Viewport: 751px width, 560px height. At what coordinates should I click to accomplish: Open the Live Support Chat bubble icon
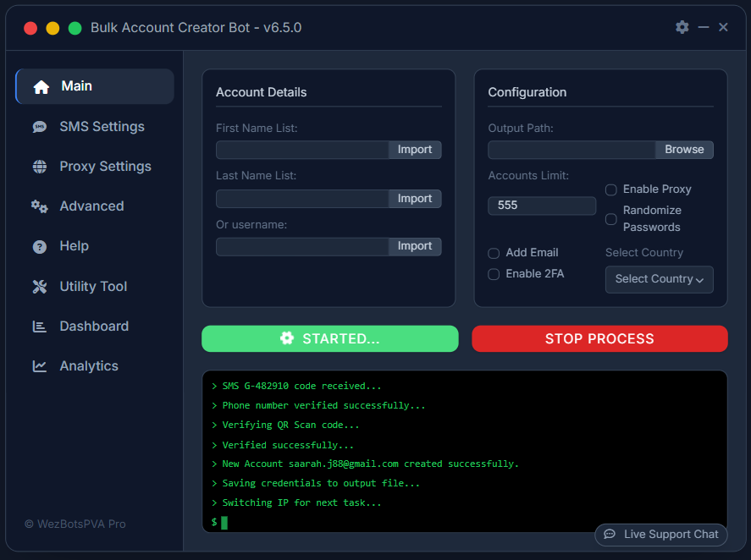click(610, 535)
